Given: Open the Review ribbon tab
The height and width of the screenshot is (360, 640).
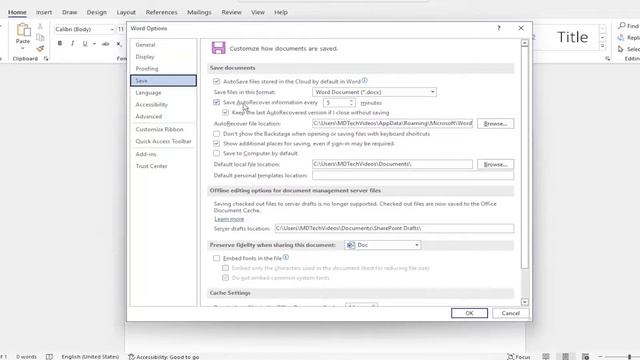Looking at the screenshot, I should pos(231,12).
